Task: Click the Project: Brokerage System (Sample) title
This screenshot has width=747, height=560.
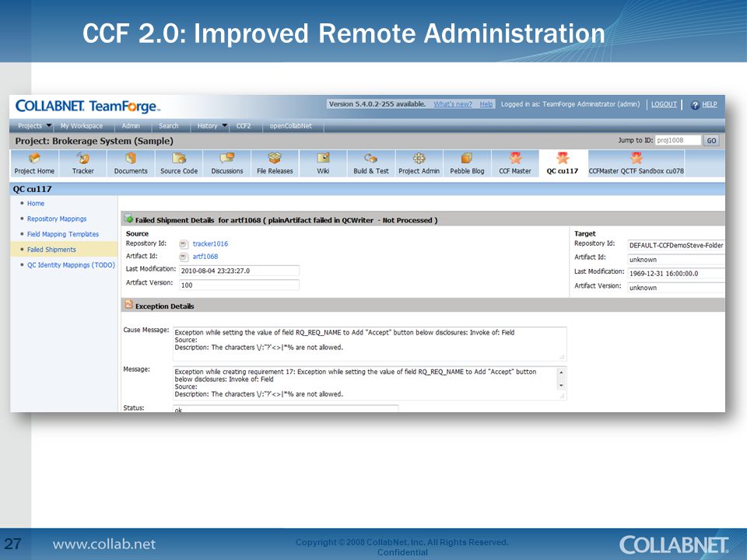Action: click(x=94, y=141)
